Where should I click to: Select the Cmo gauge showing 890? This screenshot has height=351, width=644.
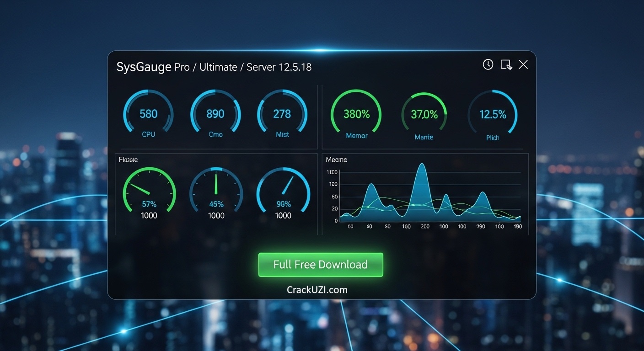click(x=215, y=114)
